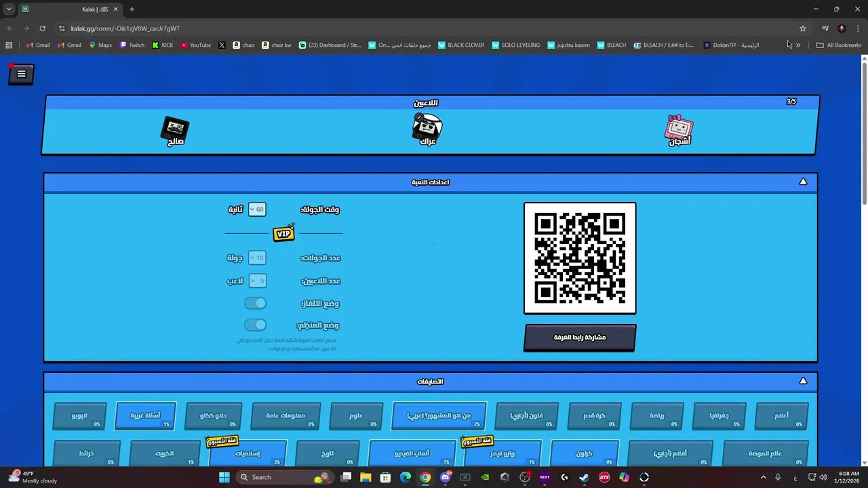
Task: Click the taskbar Search box
Action: tap(285, 477)
